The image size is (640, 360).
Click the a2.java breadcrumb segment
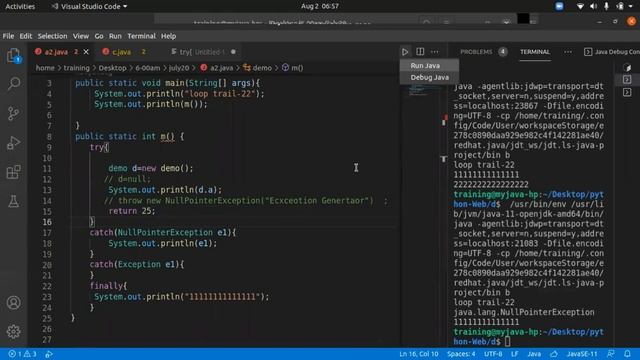pyautogui.click(x=217, y=68)
